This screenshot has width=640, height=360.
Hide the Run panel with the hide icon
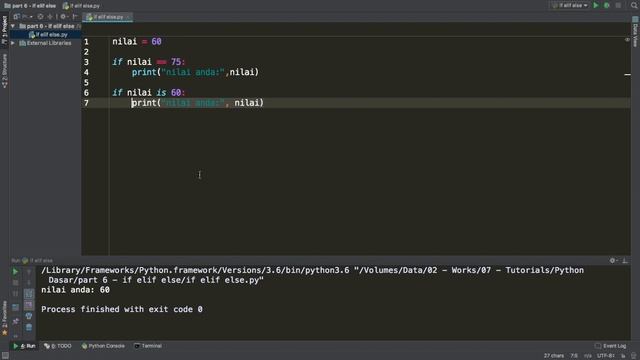point(625,260)
